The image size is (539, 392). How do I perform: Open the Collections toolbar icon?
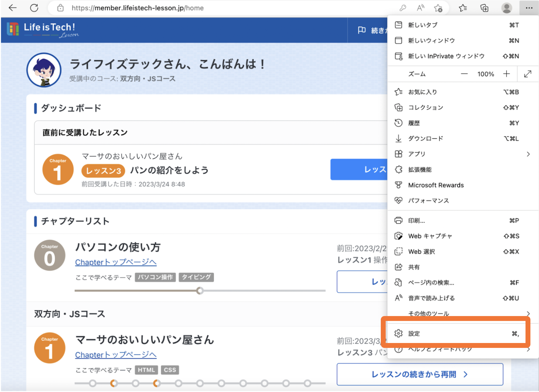pyautogui.click(x=484, y=8)
